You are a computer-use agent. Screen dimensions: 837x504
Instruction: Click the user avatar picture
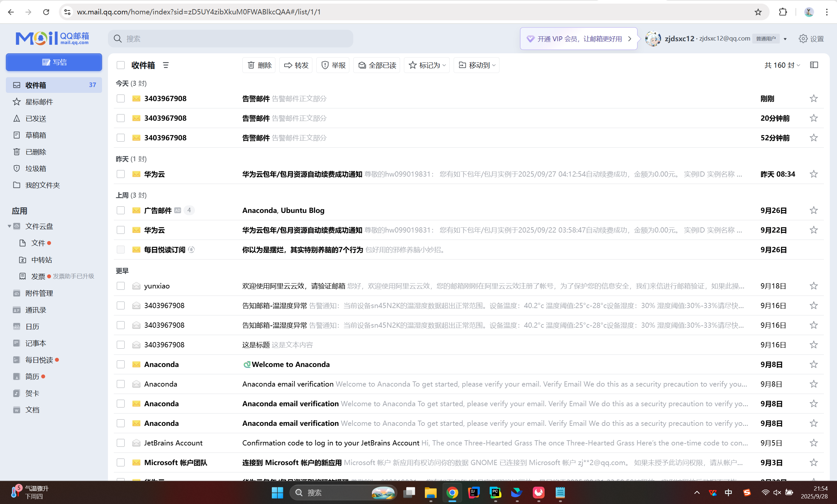[653, 39]
